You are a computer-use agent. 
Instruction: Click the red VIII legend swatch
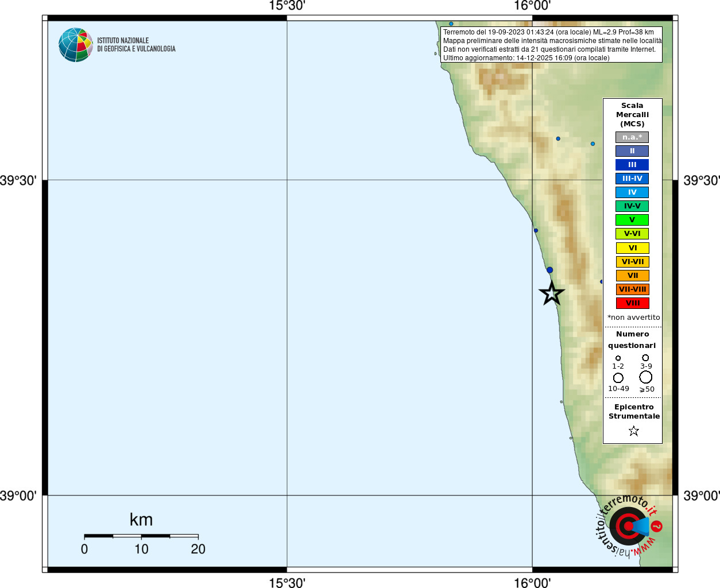(x=632, y=303)
